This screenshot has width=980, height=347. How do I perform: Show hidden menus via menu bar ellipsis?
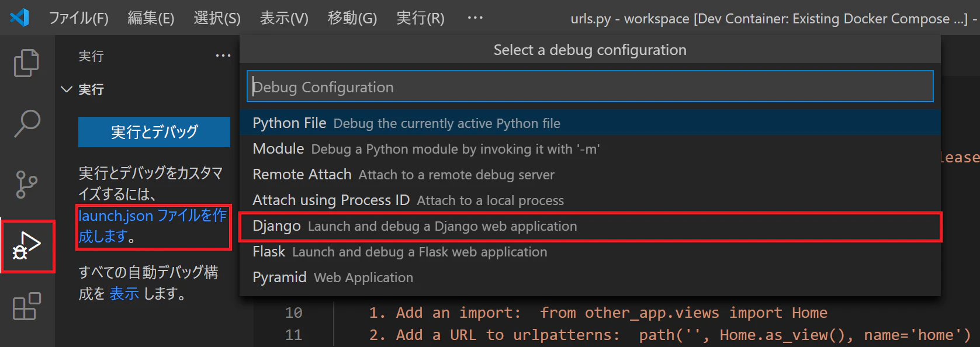coord(475,18)
